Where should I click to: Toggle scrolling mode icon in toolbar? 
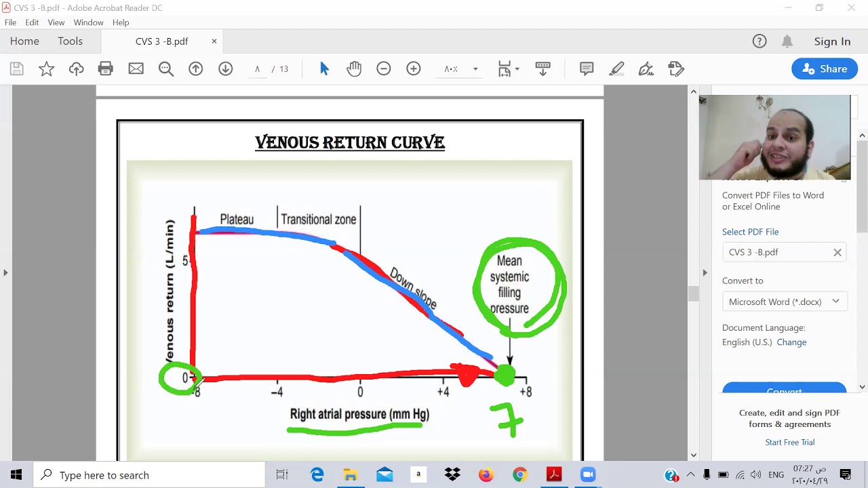542,68
